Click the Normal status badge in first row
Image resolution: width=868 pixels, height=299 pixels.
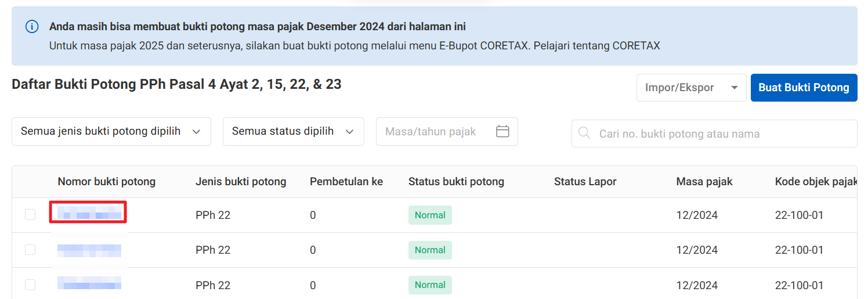coord(430,215)
